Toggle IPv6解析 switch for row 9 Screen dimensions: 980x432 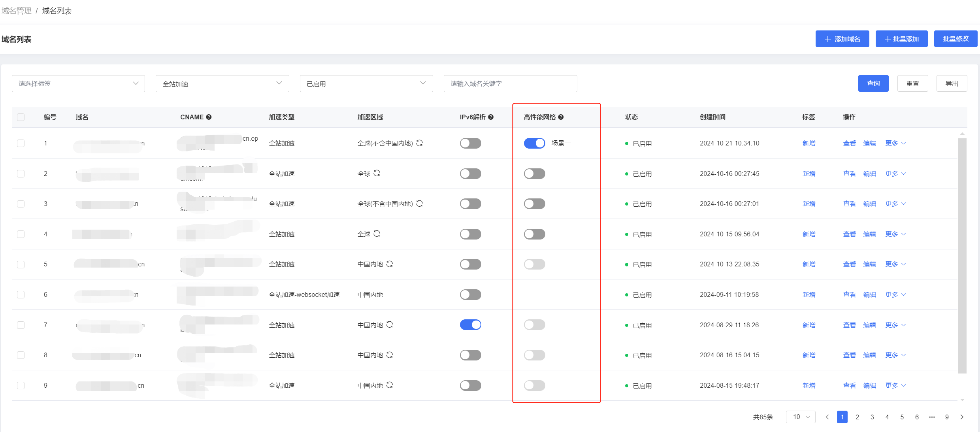coord(471,385)
